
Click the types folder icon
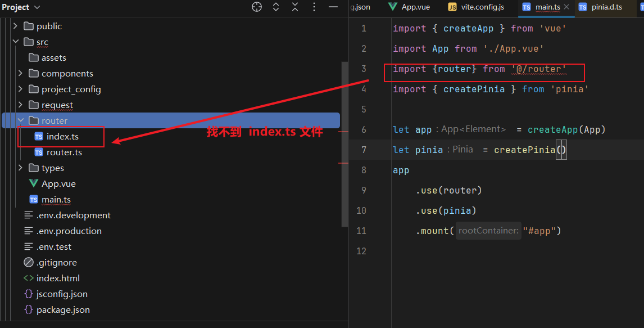(x=34, y=168)
